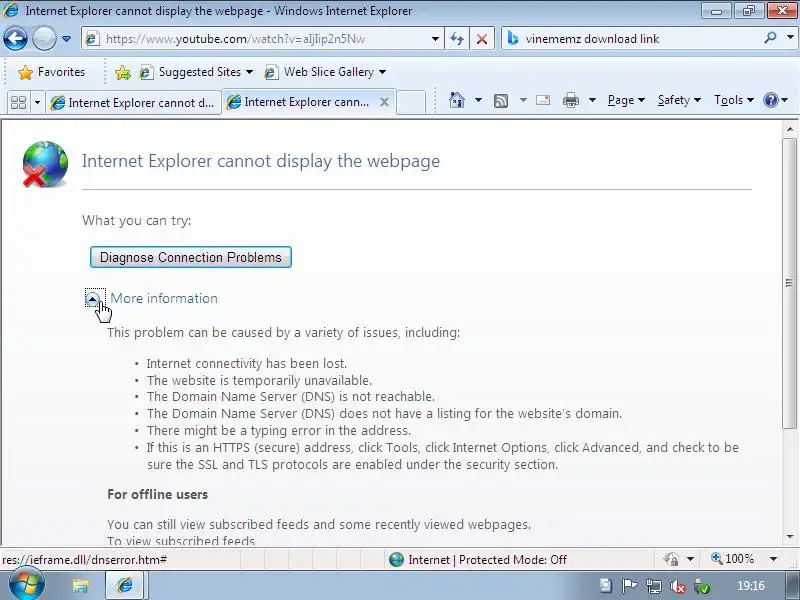Click 'There might be a typing error' bullet
This screenshot has height=600, width=800.
tap(279, 430)
